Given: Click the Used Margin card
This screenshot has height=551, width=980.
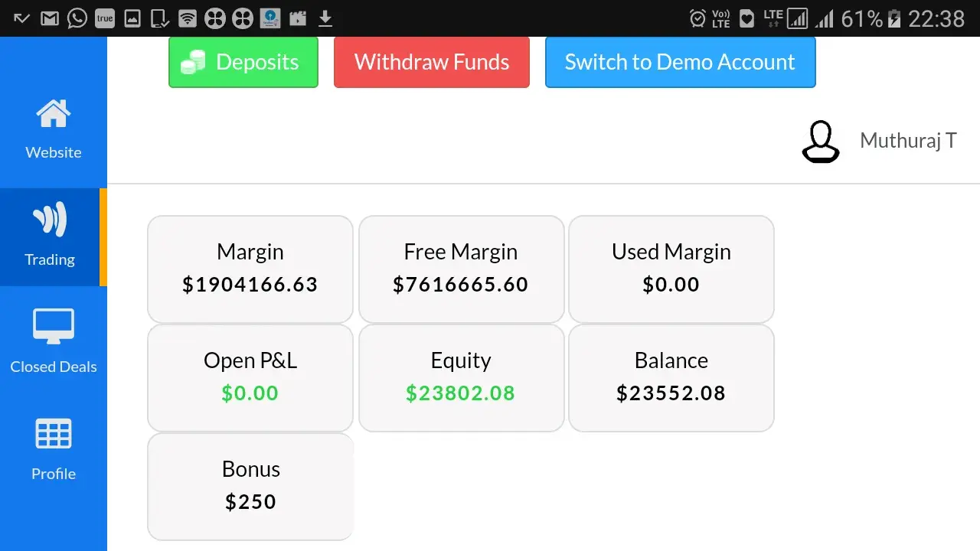Looking at the screenshot, I should click(x=671, y=269).
